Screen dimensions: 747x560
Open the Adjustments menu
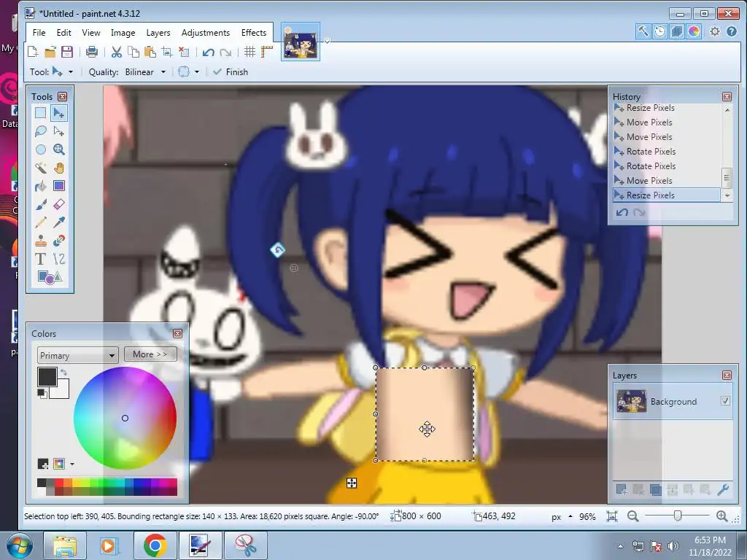click(205, 32)
